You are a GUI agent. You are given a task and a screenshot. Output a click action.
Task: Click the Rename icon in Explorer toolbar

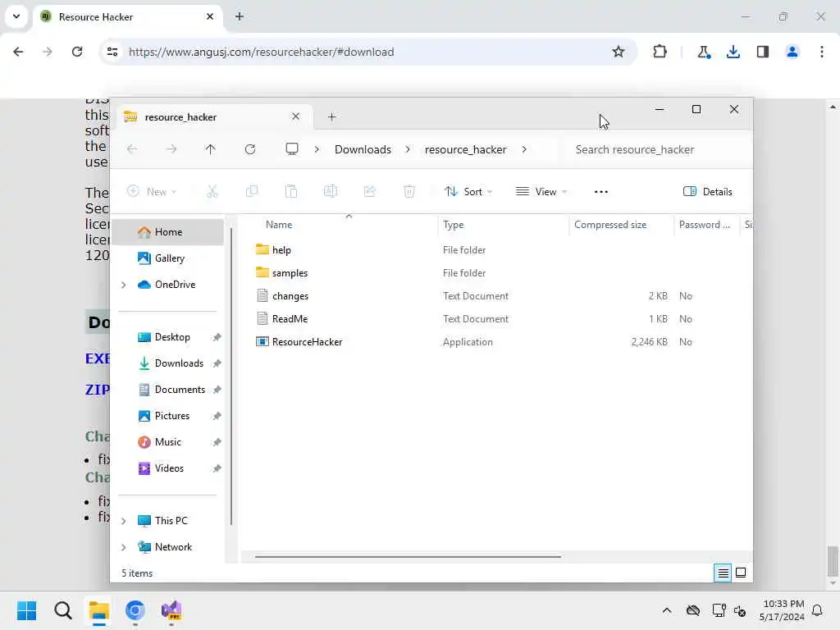tap(331, 192)
